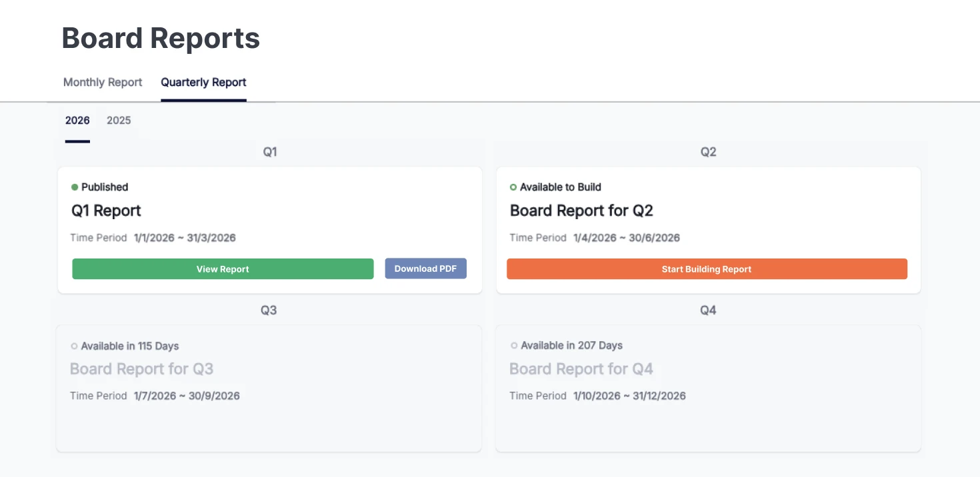Click View Report for Q1
This screenshot has height=477, width=980.
click(223, 268)
